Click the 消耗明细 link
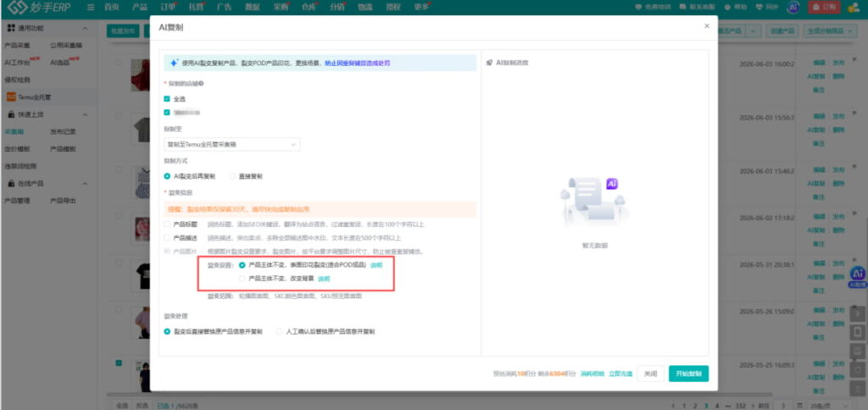 click(592, 374)
